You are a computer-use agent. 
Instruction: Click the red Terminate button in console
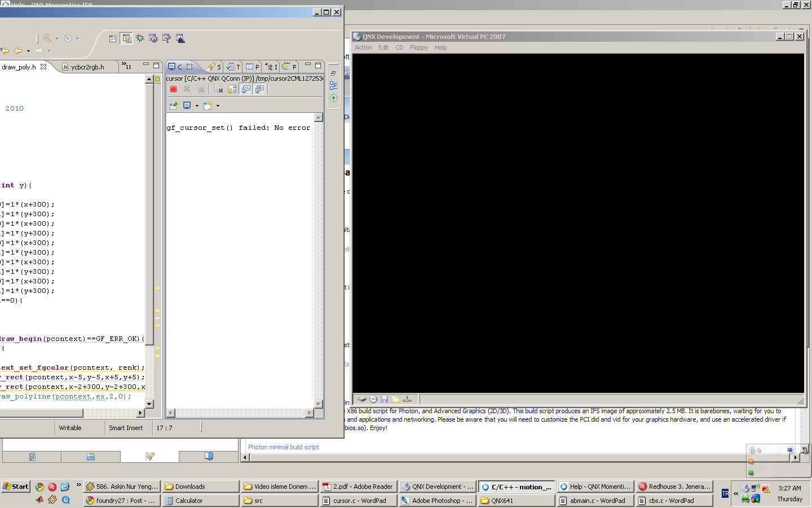[173, 89]
